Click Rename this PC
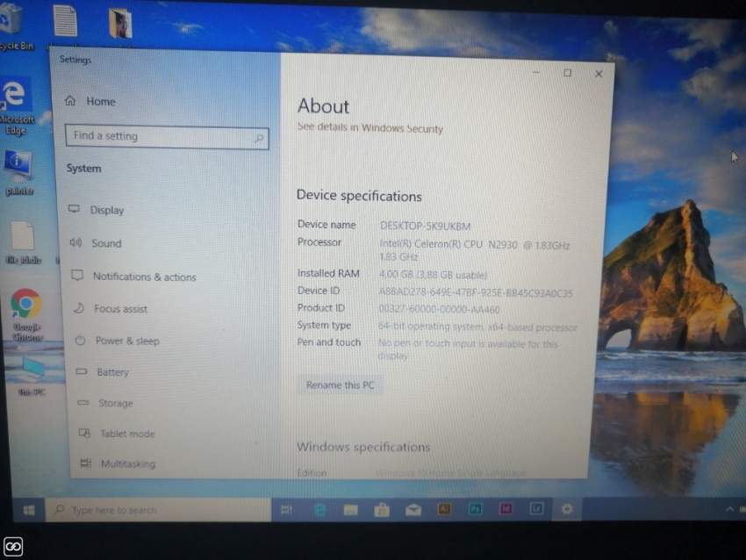The height and width of the screenshot is (560, 746). (x=340, y=384)
